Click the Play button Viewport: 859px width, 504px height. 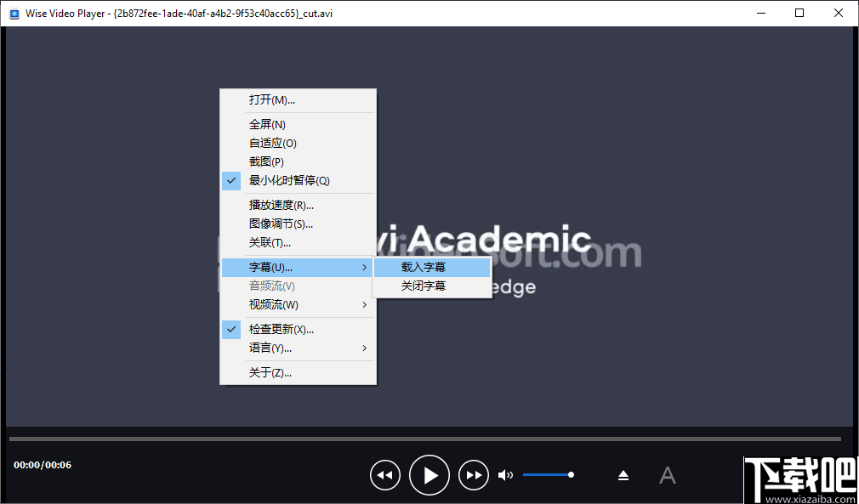click(x=429, y=474)
